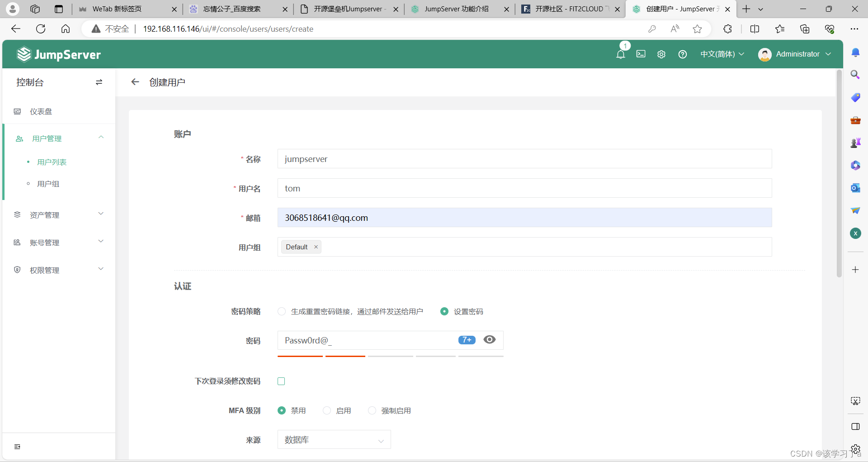Open the help question mark icon
868x462 pixels.
(x=683, y=54)
